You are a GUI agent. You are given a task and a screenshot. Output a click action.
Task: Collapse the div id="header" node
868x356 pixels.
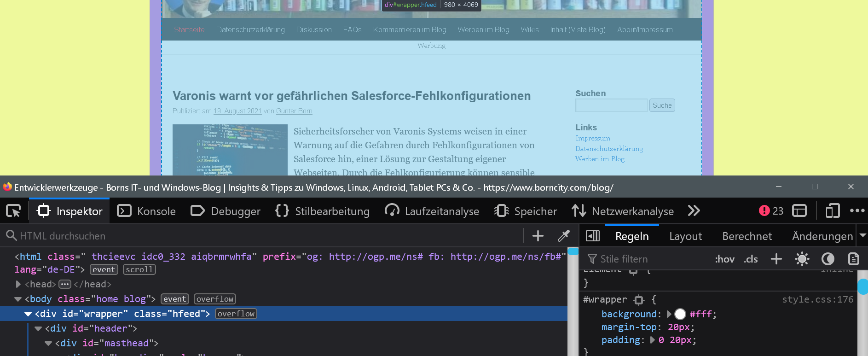click(38, 328)
